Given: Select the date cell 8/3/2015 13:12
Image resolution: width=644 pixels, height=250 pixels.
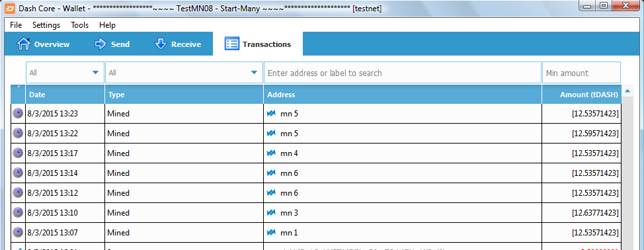Looking at the screenshot, I should 65,193.
